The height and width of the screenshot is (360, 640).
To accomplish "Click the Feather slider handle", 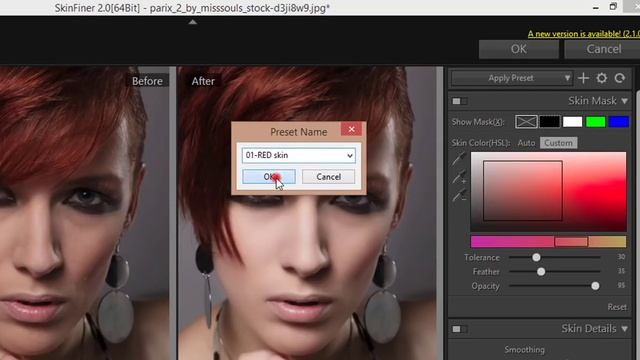I will click(x=541, y=271).
